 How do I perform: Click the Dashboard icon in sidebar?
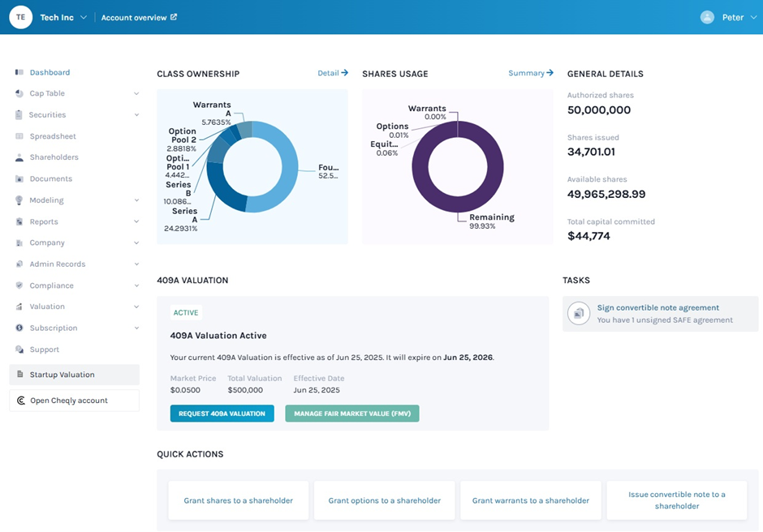(x=19, y=72)
